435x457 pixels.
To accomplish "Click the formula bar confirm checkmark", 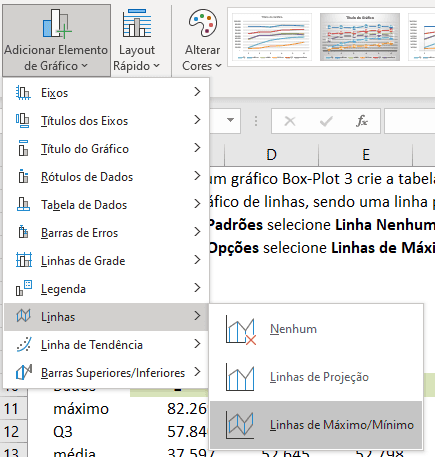I will (x=326, y=121).
